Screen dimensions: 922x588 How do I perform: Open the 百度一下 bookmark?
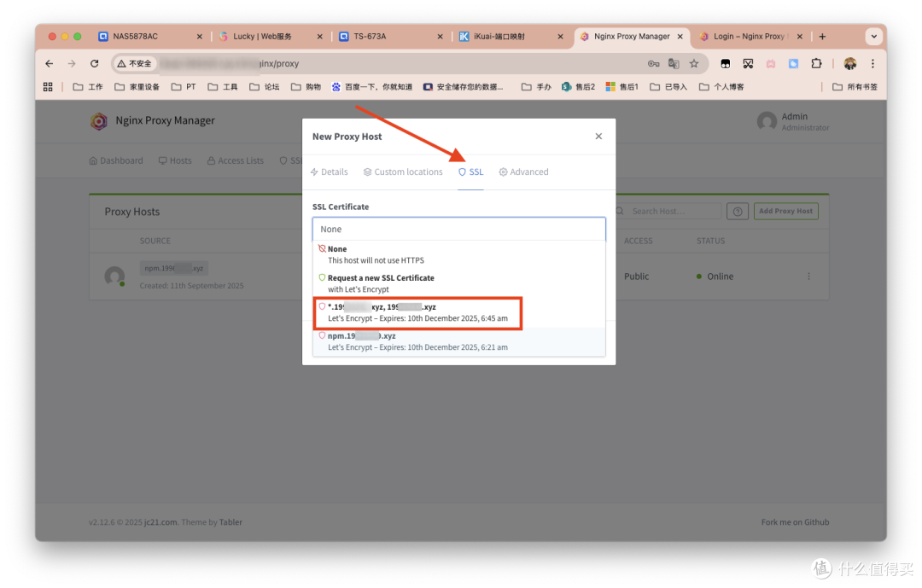(x=371, y=86)
